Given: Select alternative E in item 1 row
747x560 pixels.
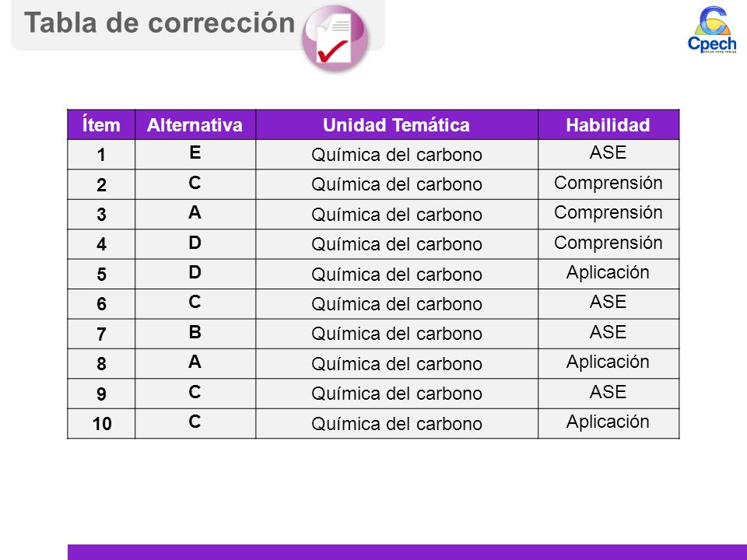Looking at the screenshot, I should 195,154.
